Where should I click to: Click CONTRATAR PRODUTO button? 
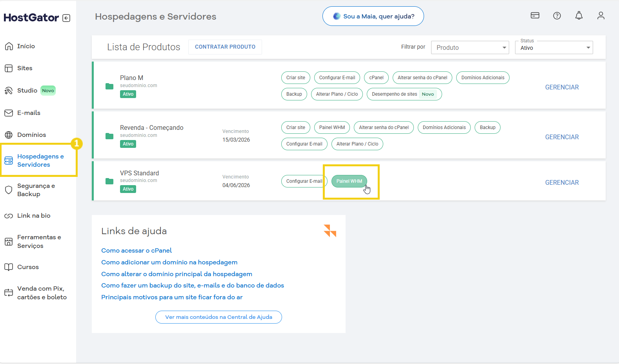click(x=225, y=47)
